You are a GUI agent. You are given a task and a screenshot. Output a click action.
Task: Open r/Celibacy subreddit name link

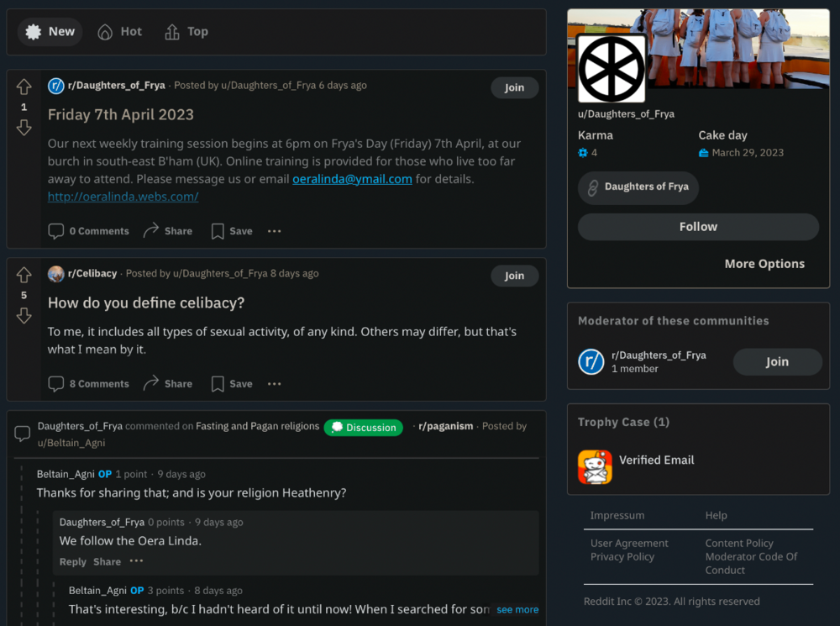92,273
